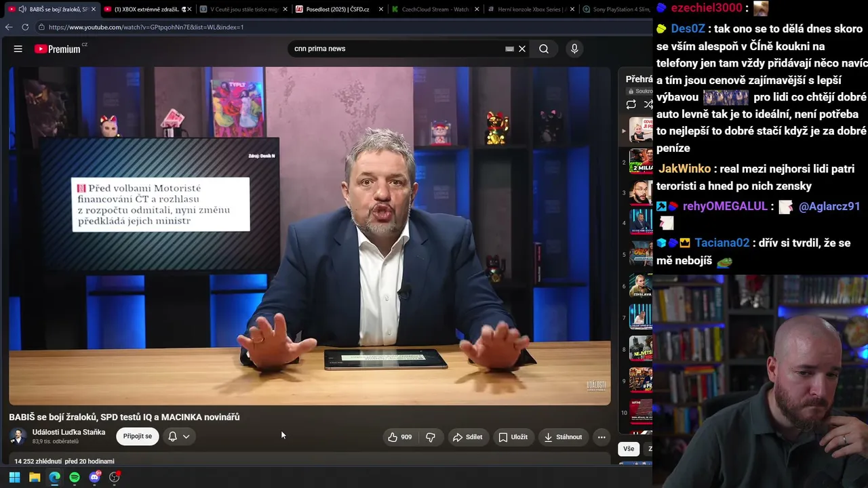Open Spotify from the taskbar
The height and width of the screenshot is (488, 868).
[x=75, y=477]
